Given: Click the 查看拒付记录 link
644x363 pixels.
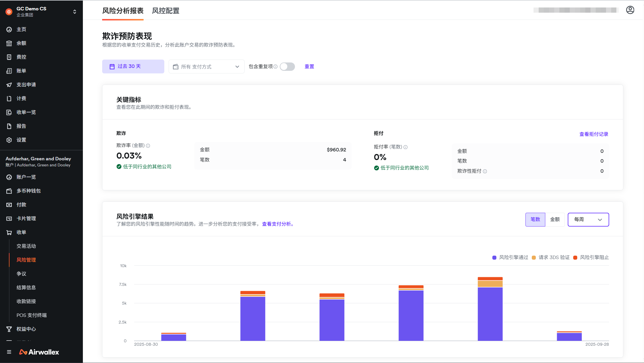Looking at the screenshot, I should point(594,134).
